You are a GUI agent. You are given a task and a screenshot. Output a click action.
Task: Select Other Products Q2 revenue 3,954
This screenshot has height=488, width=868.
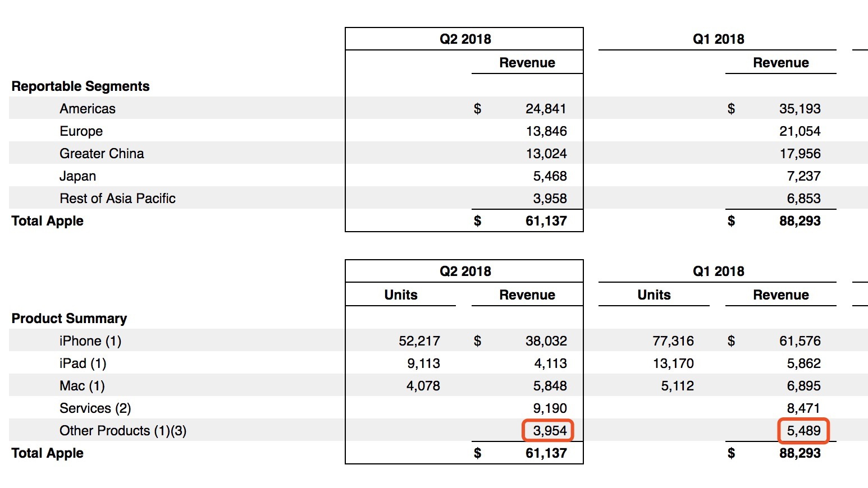(550, 431)
